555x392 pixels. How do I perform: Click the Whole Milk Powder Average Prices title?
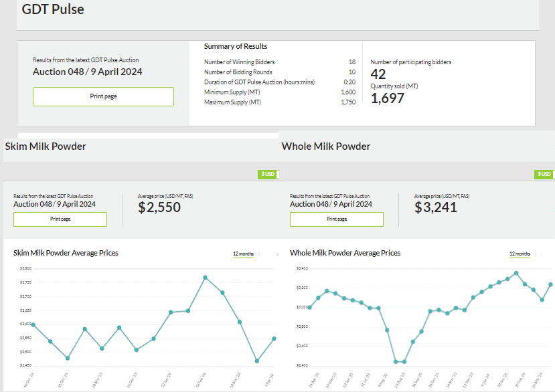click(345, 253)
